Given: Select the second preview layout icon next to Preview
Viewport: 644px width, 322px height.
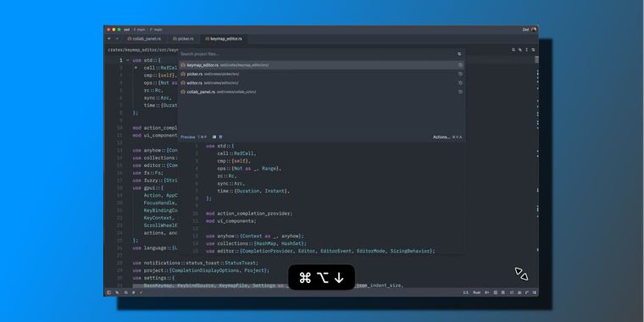Looking at the screenshot, I should pos(220,137).
